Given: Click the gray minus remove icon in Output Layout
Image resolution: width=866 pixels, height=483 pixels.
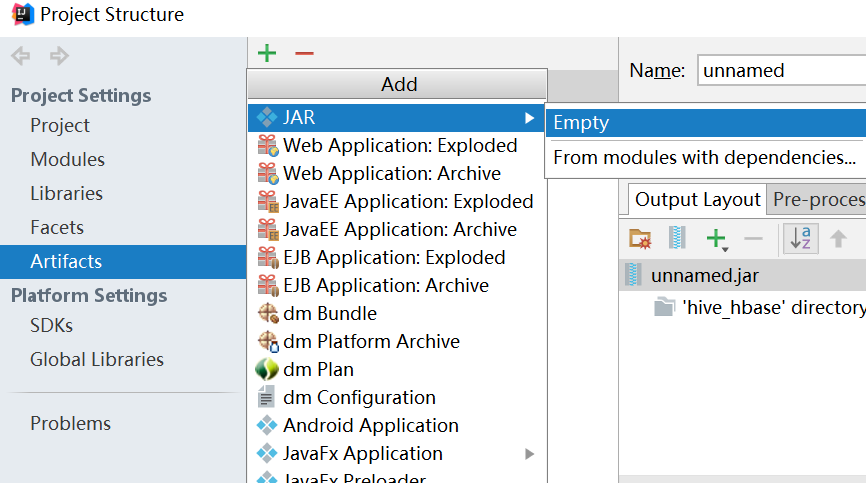Looking at the screenshot, I should 753,239.
